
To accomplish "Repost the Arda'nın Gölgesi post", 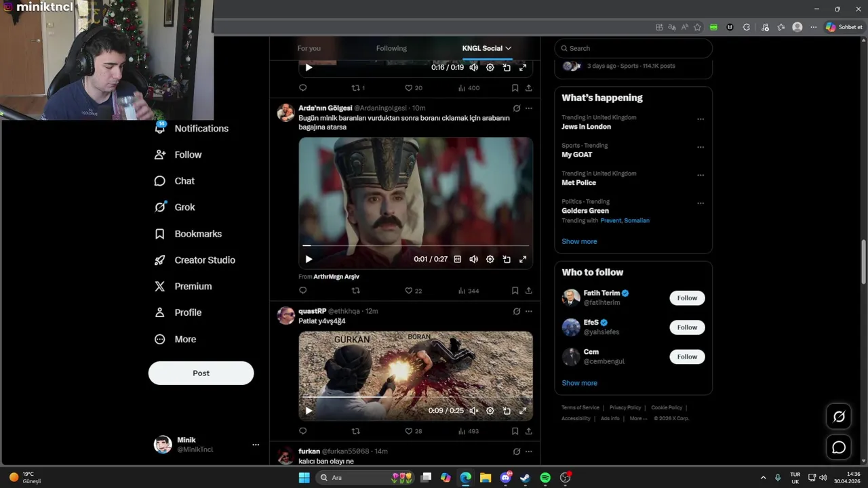I will pos(355,291).
